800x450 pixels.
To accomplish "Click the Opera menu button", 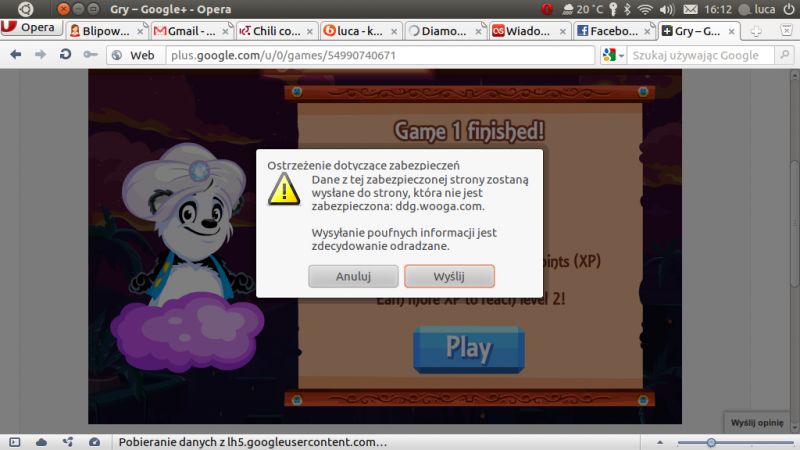I will point(31,28).
